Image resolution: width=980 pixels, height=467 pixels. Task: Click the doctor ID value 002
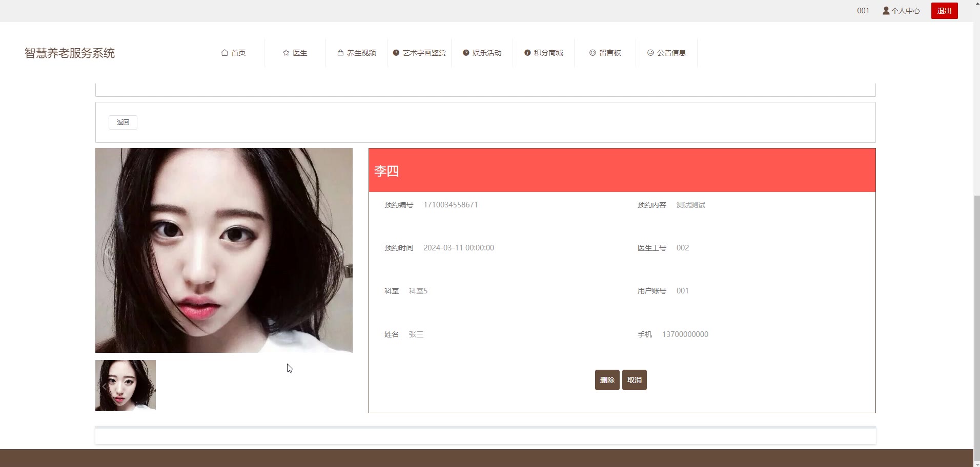683,248
